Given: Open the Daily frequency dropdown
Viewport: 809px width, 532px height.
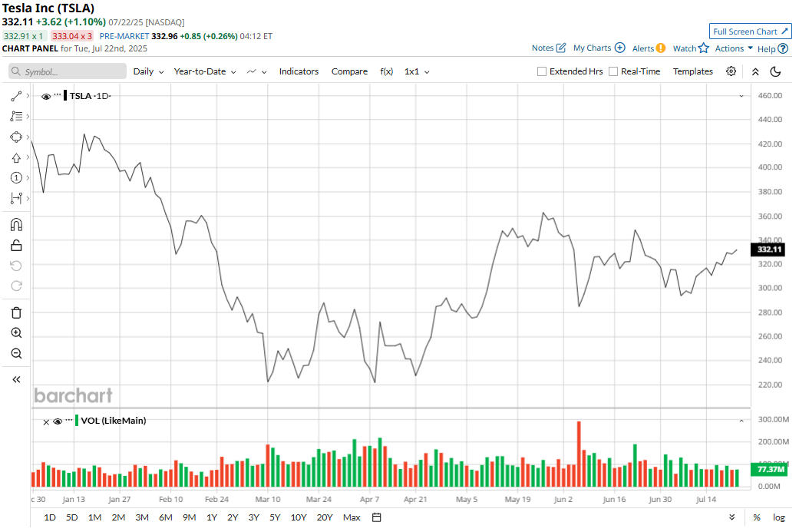Looking at the screenshot, I should (x=149, y=71).
